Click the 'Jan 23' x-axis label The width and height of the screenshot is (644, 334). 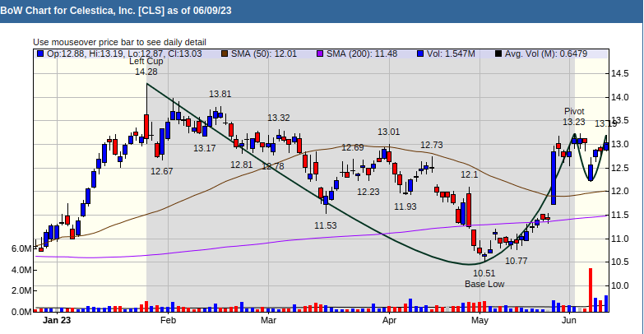tap(57, 320)
